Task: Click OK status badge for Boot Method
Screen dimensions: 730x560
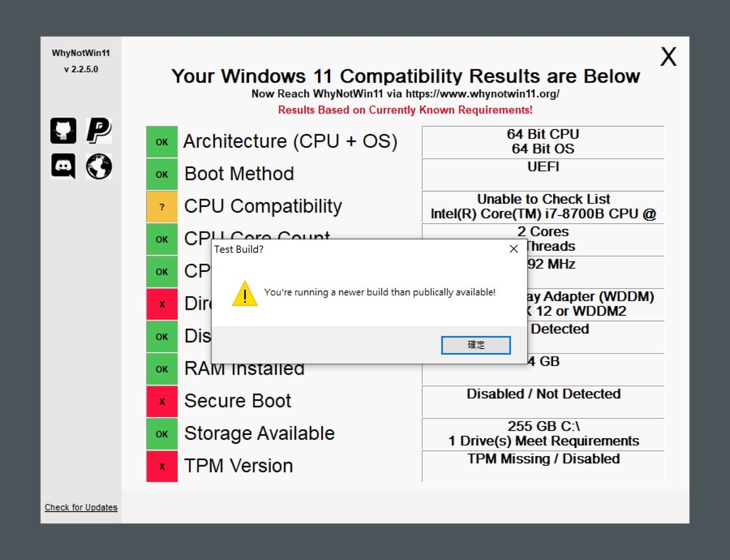Action: pyautogui.click(x=162, y=175)
